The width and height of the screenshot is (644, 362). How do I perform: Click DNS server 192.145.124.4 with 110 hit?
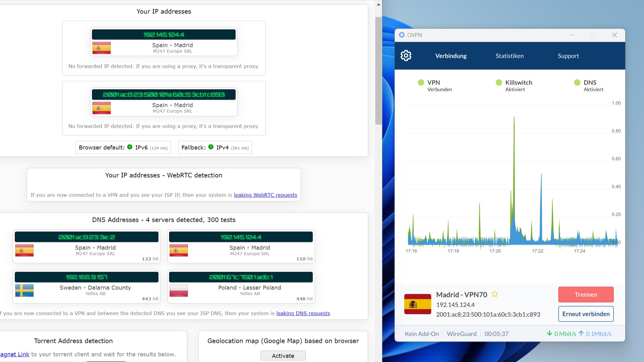[x=241, y=237]
